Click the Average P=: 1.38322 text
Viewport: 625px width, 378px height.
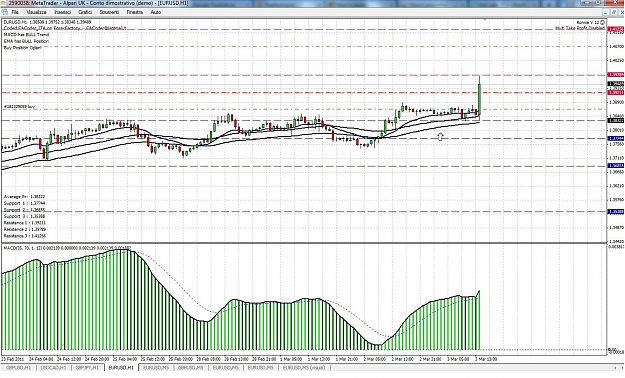coord(24,197)
